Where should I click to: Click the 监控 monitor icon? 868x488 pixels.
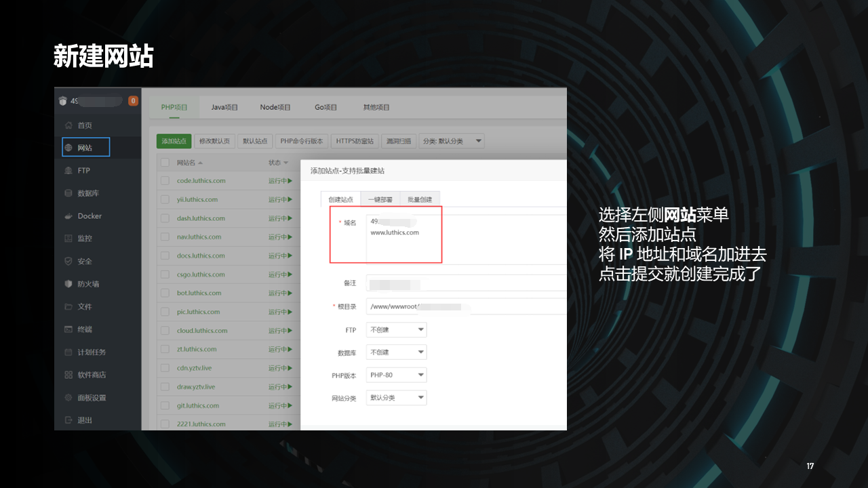coord(68,239)
